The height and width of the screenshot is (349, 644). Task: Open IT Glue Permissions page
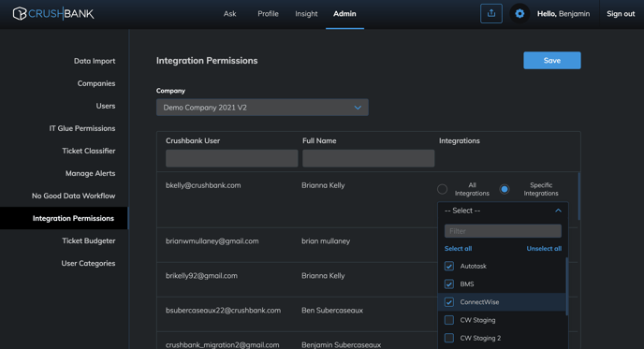coord(82,128)
